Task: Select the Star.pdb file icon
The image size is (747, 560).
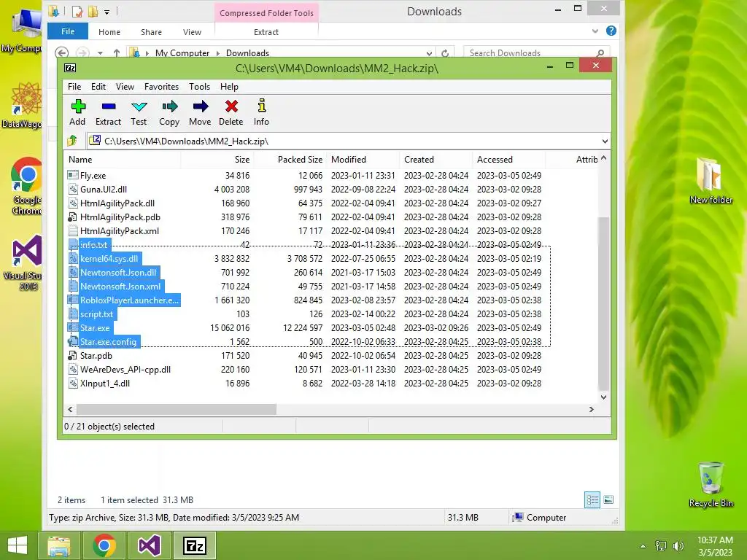Action: 73,355
